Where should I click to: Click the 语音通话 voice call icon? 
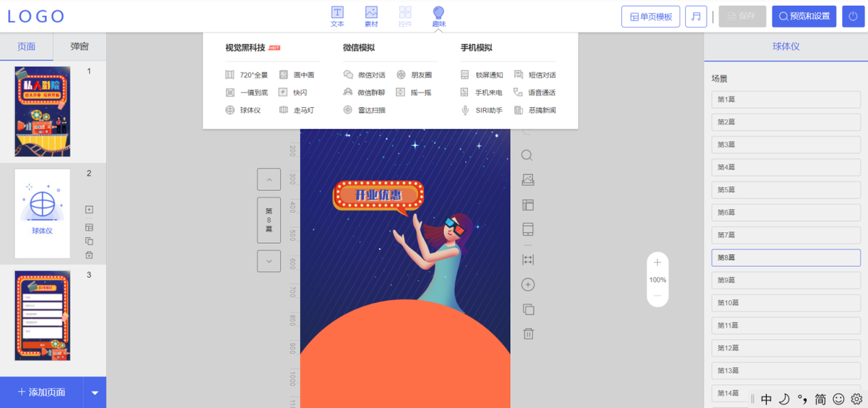pos(518,93)
